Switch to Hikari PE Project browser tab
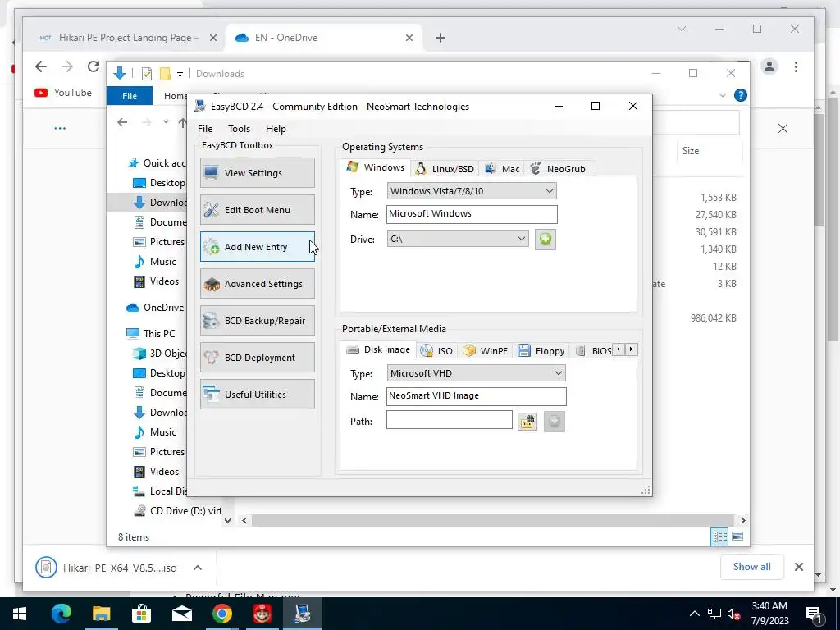 pos(127,38)
